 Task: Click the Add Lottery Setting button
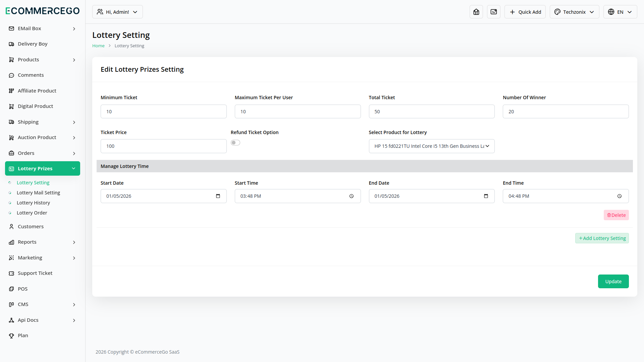[x=602, y=238]
